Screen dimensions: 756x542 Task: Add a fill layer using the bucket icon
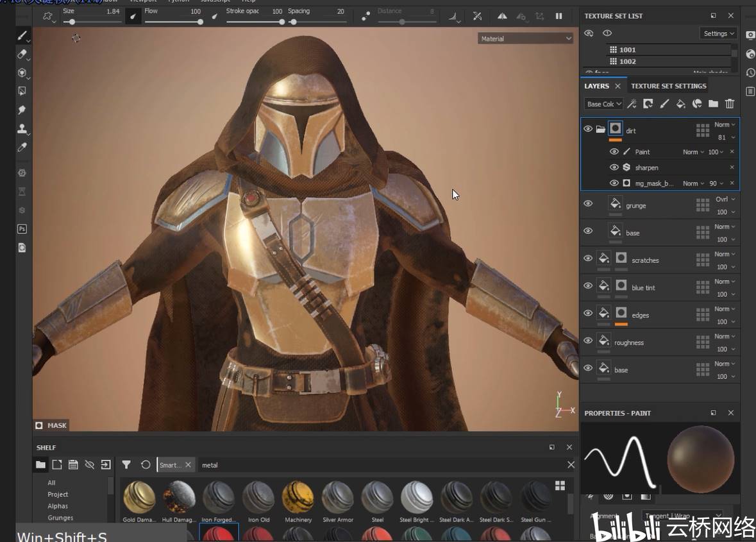pyautogui.click(x=681, y=104)
